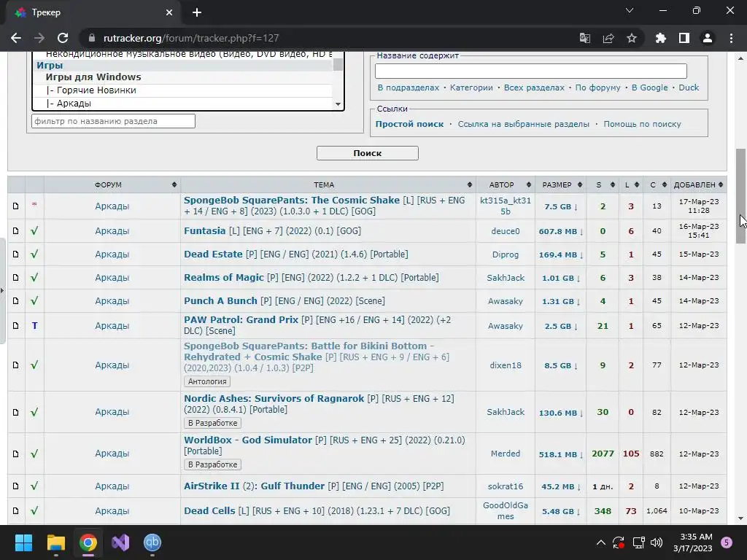Screen dimensions: 747x560
Task: Sort table by Автор column
Action: tap(506, 184)
